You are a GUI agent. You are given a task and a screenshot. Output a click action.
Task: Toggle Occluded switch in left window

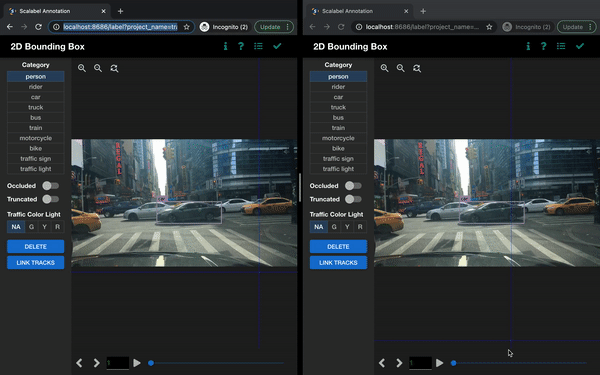[51, 186]
